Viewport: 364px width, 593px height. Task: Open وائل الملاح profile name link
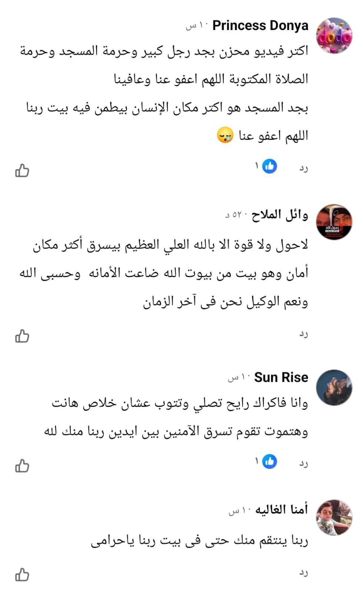tap(279, 215)
